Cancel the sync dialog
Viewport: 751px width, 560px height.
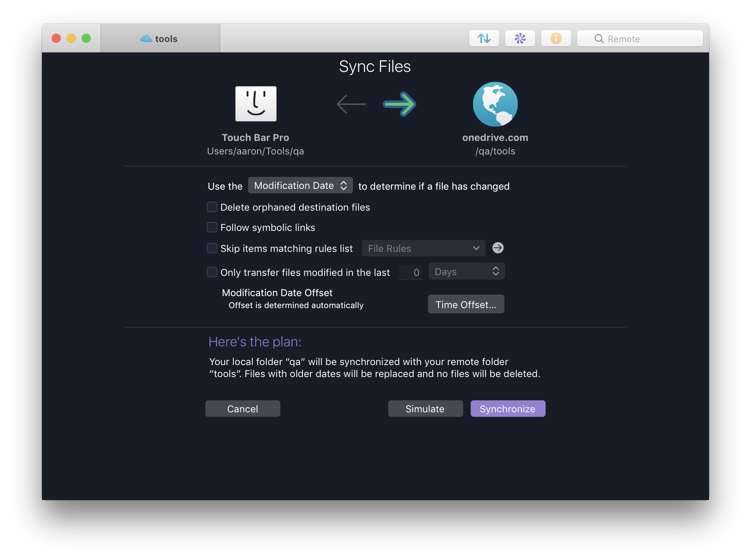point(242,409)
